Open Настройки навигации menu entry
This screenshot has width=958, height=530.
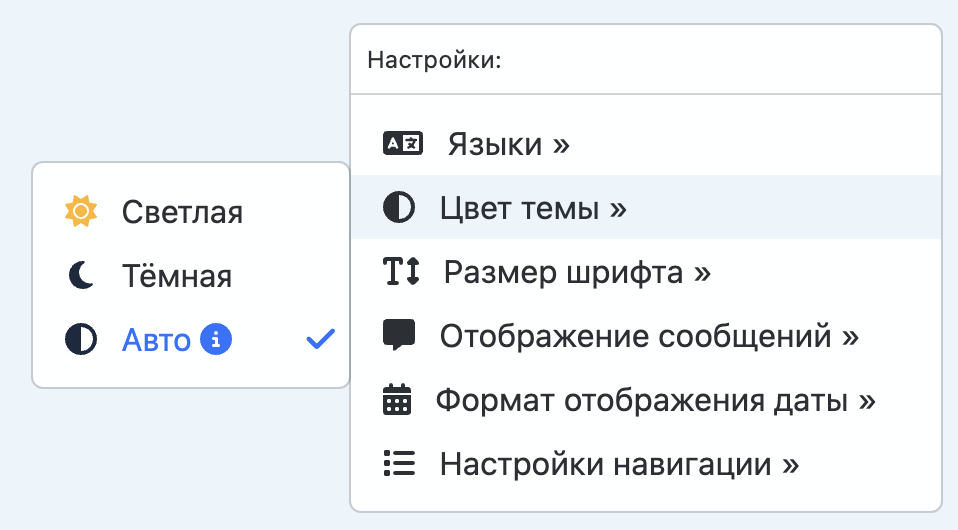click(619, 464)
